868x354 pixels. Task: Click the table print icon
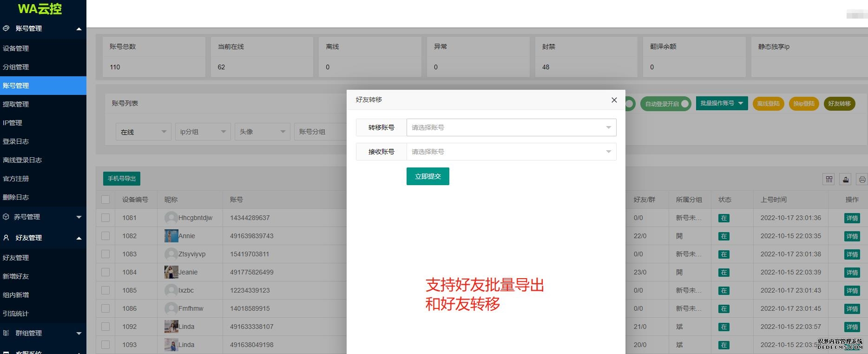(x=862, y=179)
